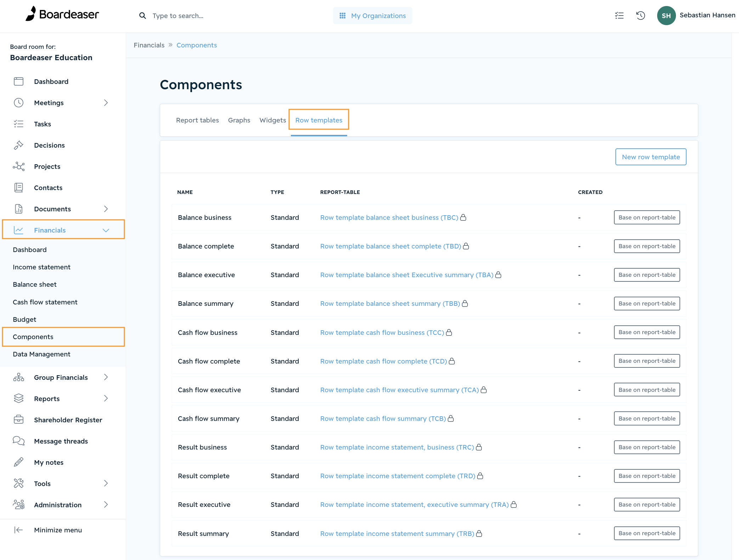The height and width of the screenshot is (560, 739).
Task: Expand the Reports submenu chevron
Action: point(106,399)
